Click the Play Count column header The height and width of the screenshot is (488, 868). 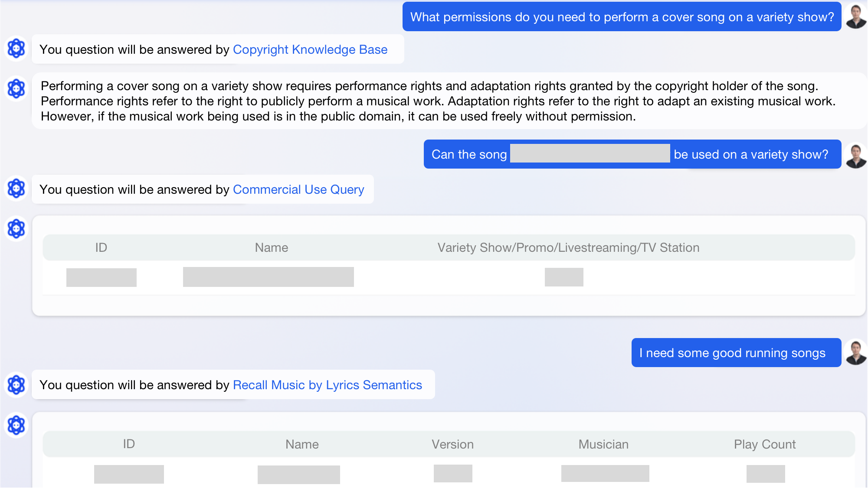[x=765, y=444]
